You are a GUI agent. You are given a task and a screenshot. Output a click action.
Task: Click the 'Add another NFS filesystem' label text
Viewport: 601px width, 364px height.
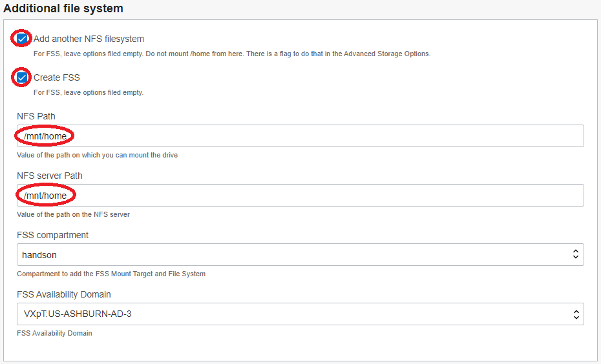(89, 39)
